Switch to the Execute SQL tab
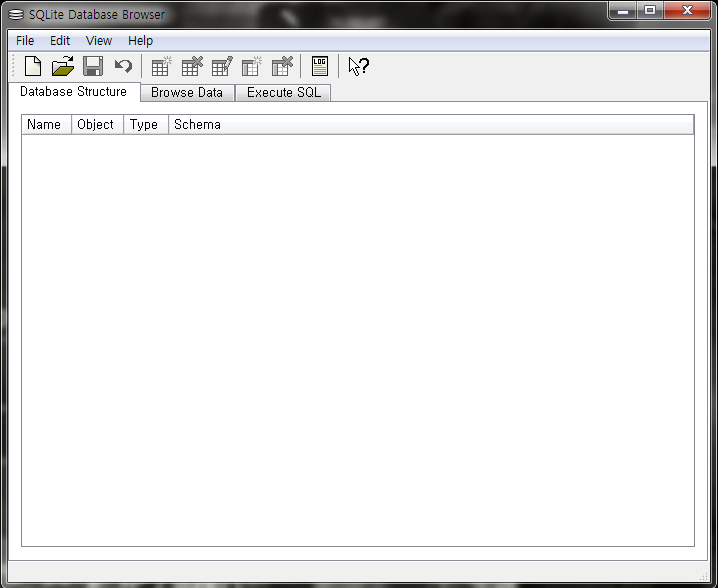The width and height of the screenshot is (718, 588). click(x=283, y=93)
